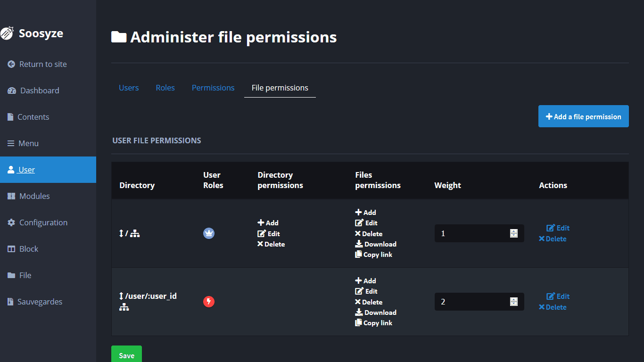
Task: Decrease weight stepper in second row
Action: click(x=514, y=304)
